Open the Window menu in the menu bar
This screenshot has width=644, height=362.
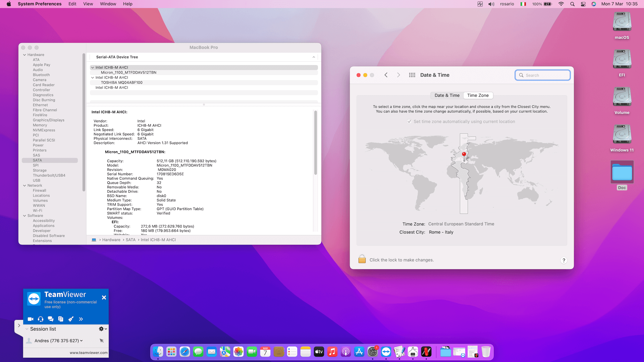pyautogui.click(x=108, y=4)
